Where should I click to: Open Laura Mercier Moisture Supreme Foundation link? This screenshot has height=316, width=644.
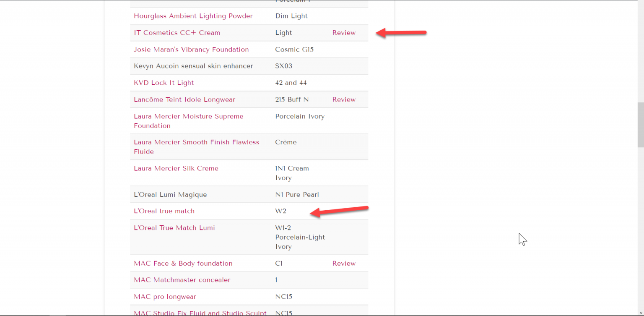188,121
